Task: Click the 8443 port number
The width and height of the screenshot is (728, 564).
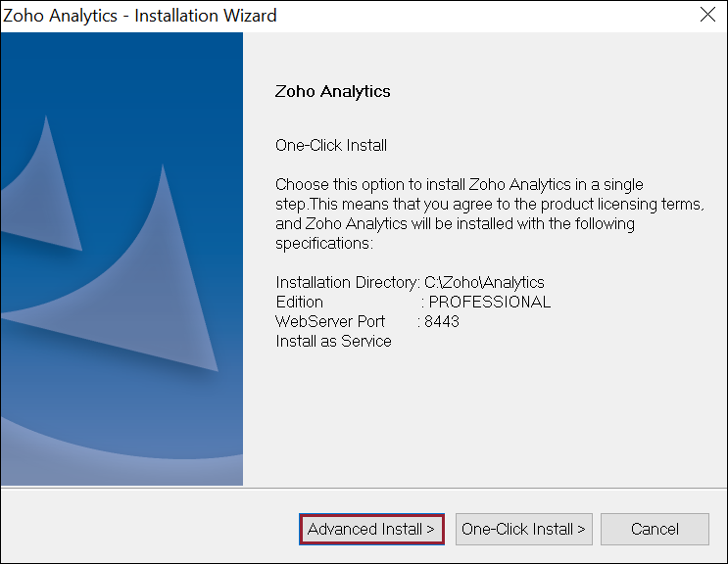Action: pos(442,321)
